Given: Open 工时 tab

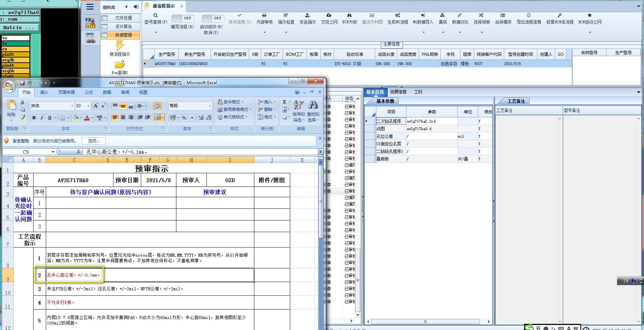Looking at the screenshot, I should click(418, 92).
